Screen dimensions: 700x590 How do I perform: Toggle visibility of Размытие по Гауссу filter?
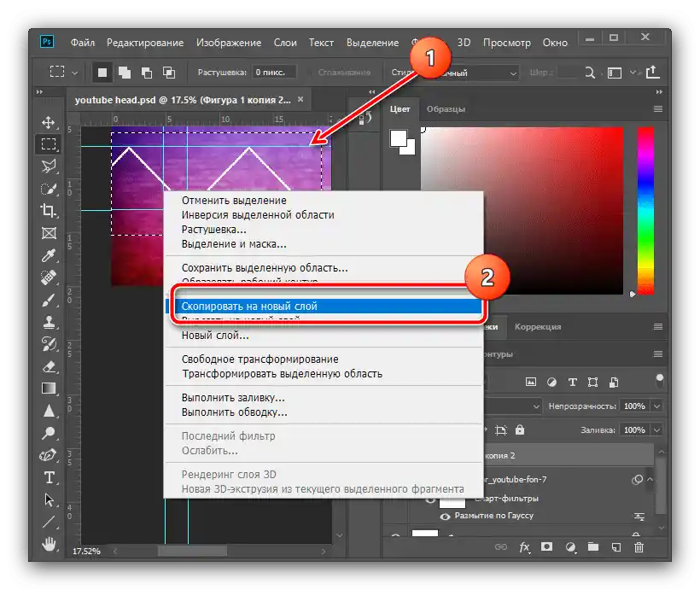(445, 517)
